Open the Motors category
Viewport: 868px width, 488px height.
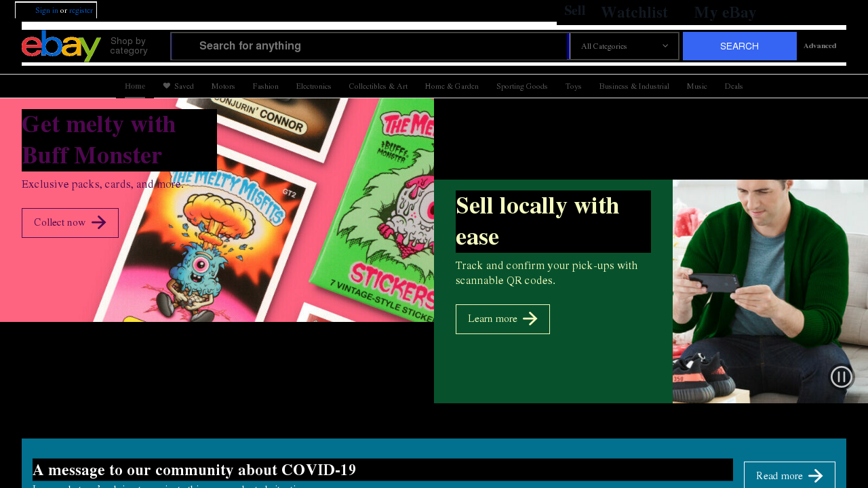coord(223,86)
